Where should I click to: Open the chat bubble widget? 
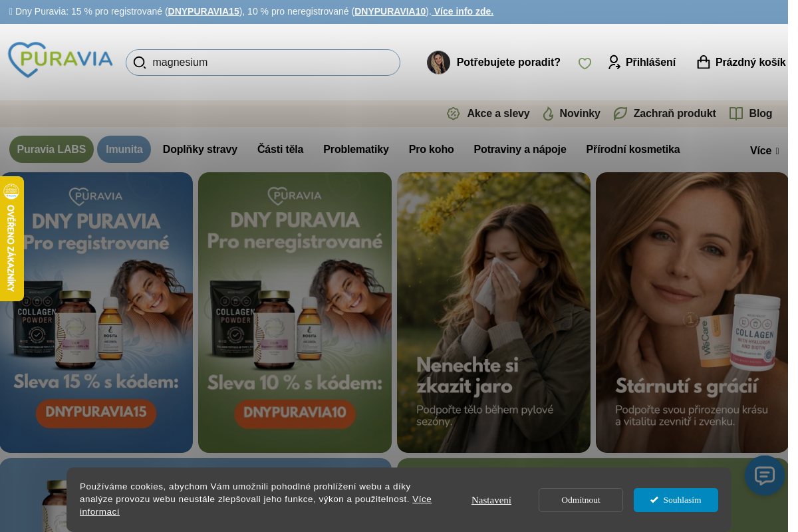(765, 475)
